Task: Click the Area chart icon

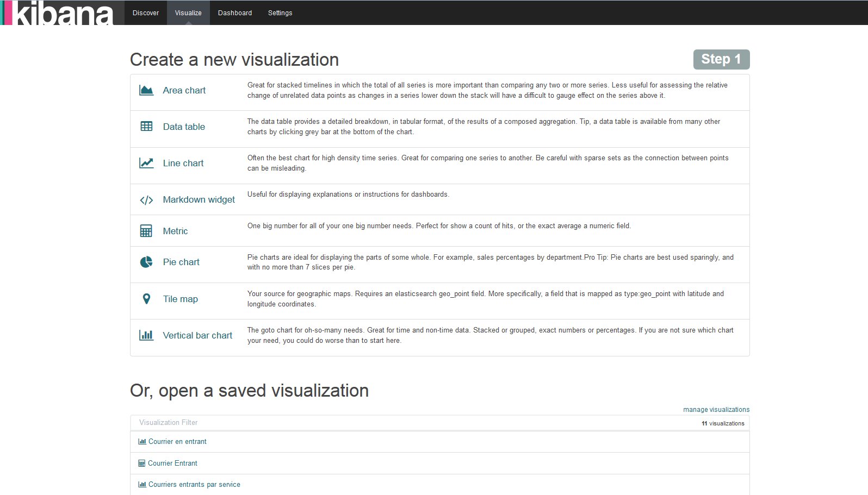Action: 146,90
